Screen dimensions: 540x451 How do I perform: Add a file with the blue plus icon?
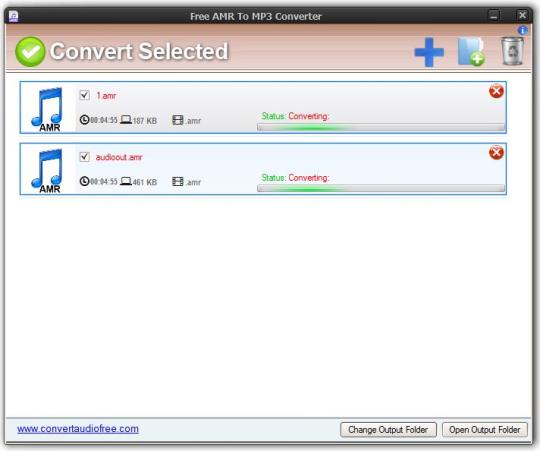click(429, 52)
